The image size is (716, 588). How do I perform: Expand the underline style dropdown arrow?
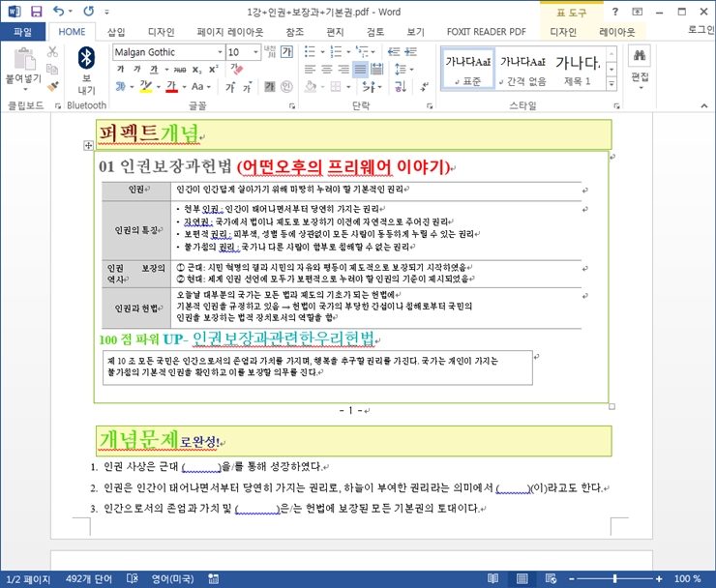tap(166, 70)
